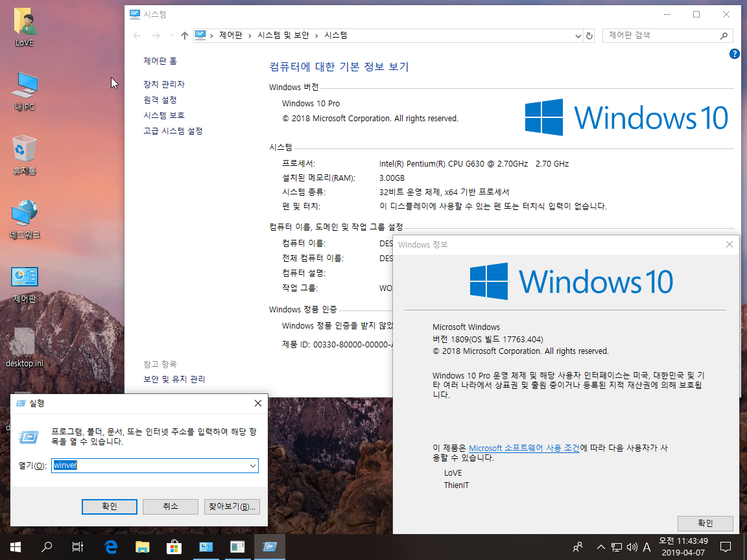Image resolution: width=747 pixels, height=560 pixels.
Task: Open the 내 PC desktop icon
Action: (24, 91)
